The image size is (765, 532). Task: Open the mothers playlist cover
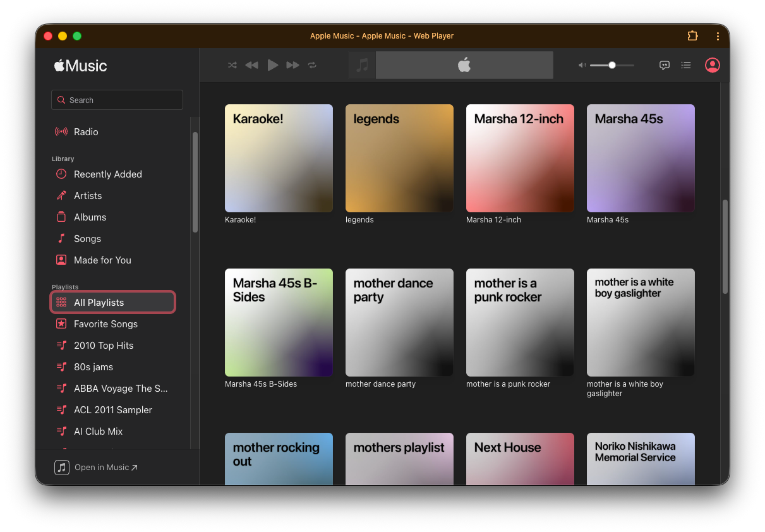tap(399, 459)
